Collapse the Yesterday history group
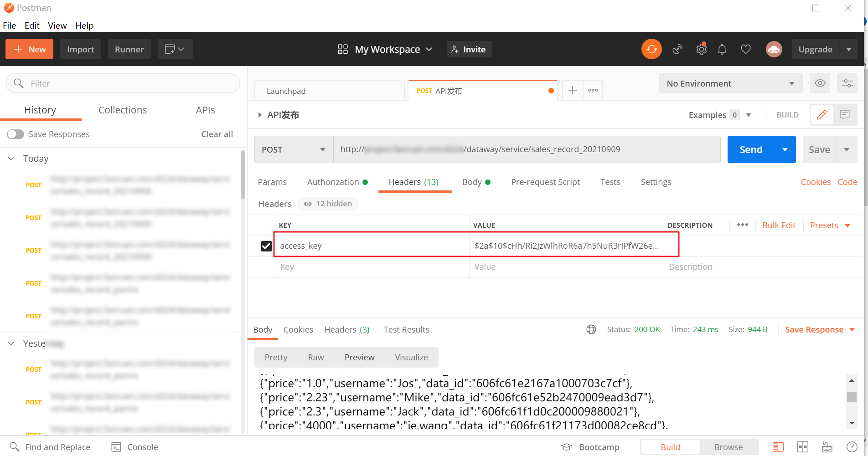868x456 pixels. pos(11,343)
